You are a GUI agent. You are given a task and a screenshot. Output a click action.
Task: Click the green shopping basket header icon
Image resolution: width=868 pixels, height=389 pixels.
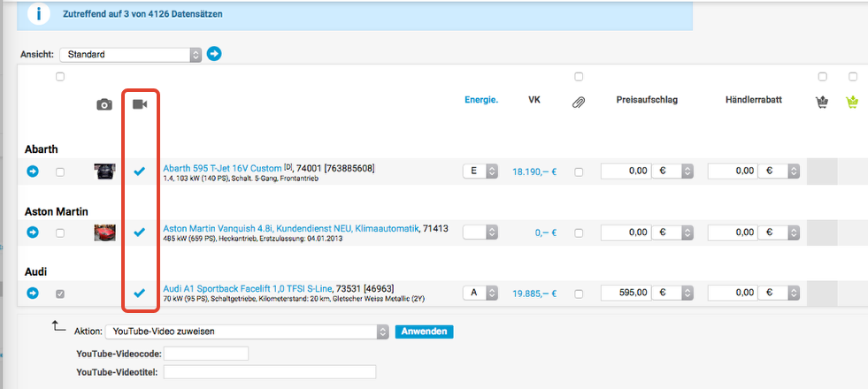(x=852, y=103)
